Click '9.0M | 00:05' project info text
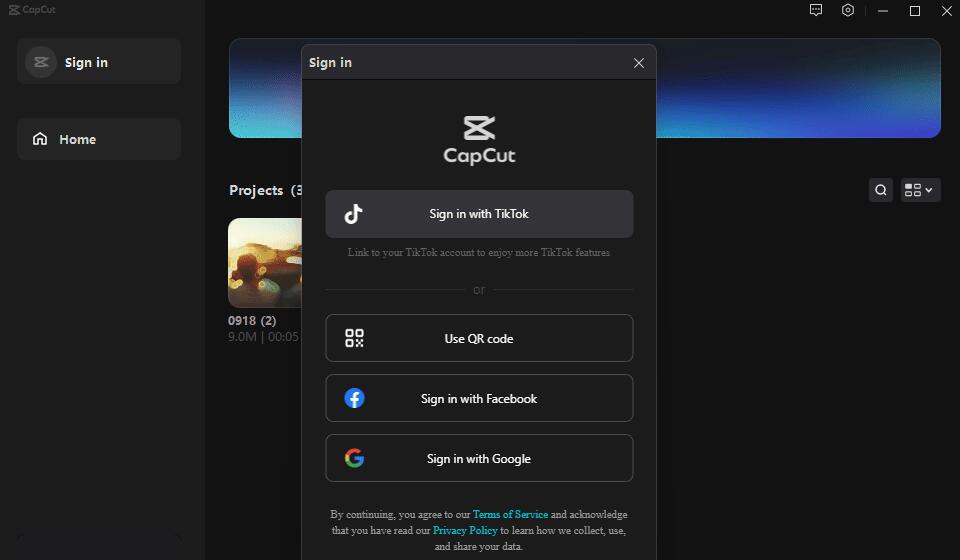Viewport: 960px width, 560px height. click(x=264, y=337)
